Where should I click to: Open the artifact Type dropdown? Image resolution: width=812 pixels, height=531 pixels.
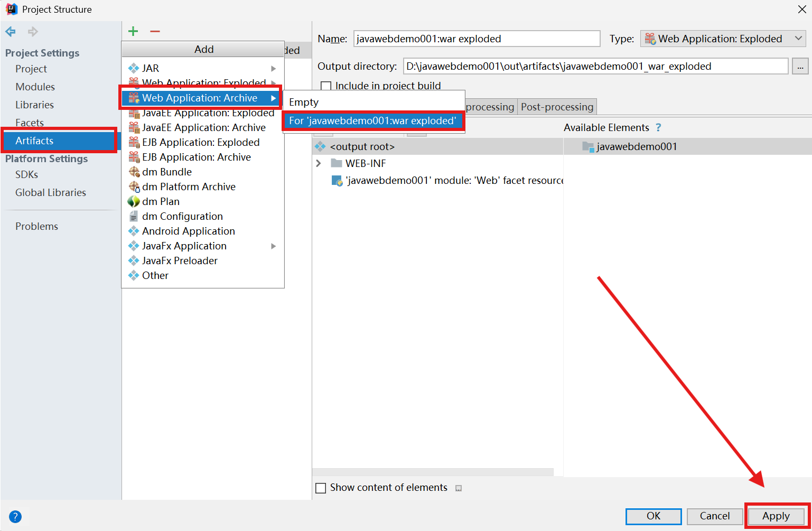(723, 39)
